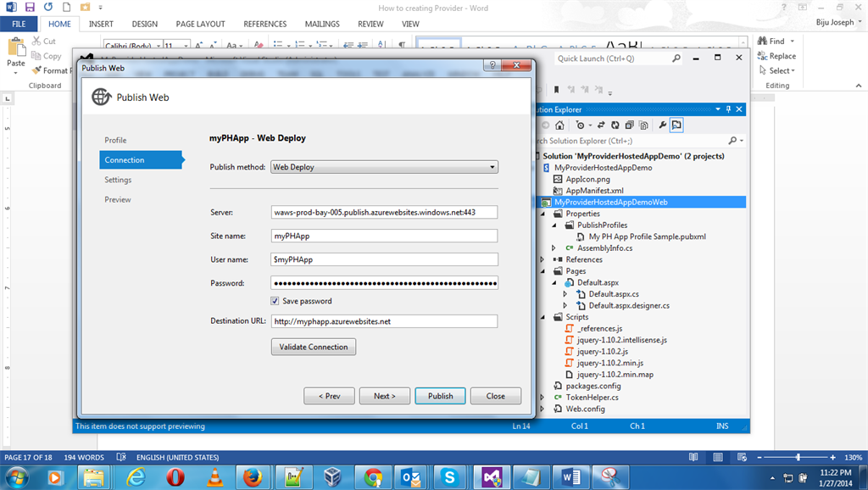Collapse the Pages folder node

[543, 270]
